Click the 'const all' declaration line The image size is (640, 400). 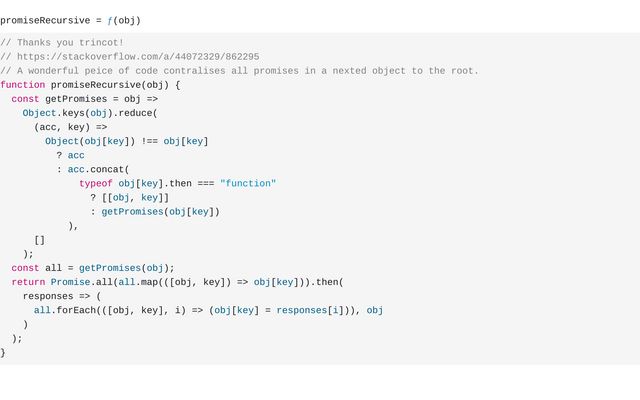[92, 268]
